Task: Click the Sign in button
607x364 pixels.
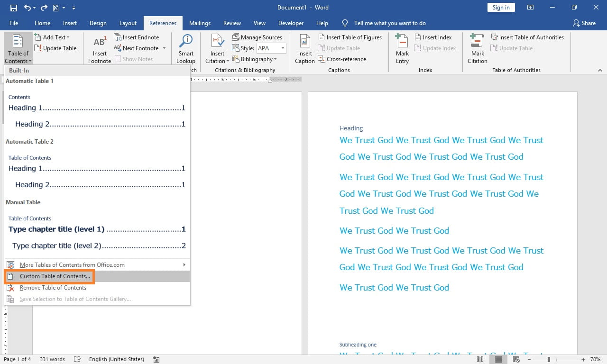Action: (501, 7)
